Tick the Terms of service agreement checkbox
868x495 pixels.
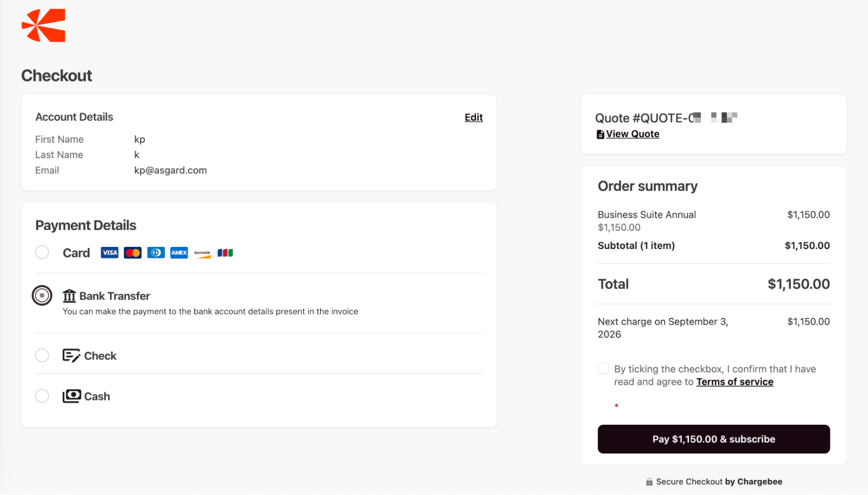[603, 369]
